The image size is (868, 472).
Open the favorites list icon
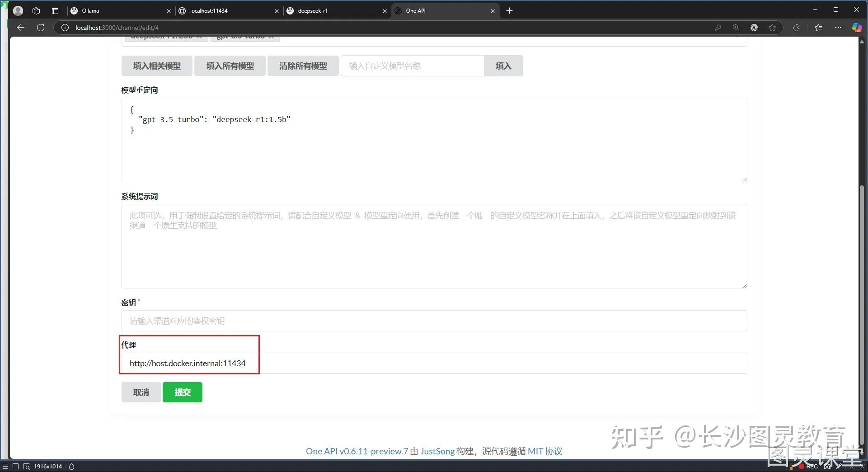click(817, 28)
